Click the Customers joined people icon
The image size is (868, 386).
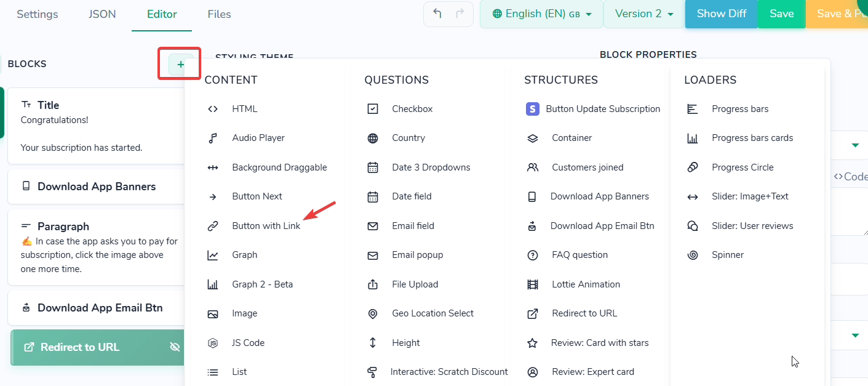[533, 167]
